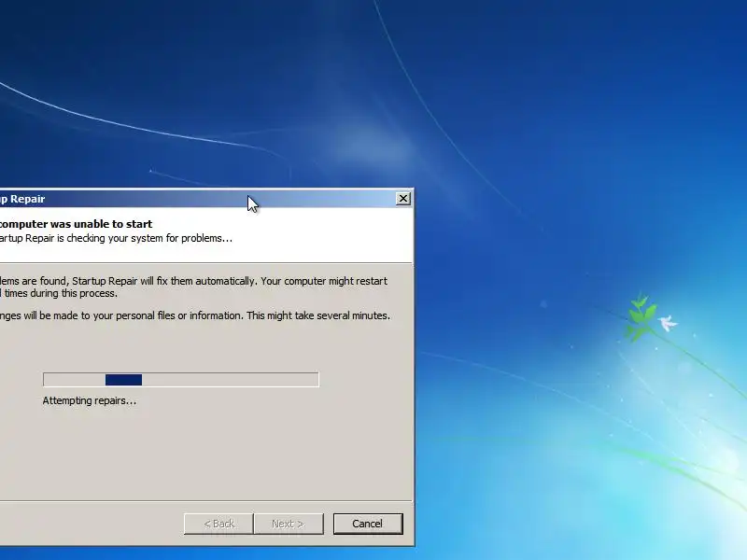Click the 'computer was unable to start' heading
This screenshot has width=747, height=560.
coord(77,224)
